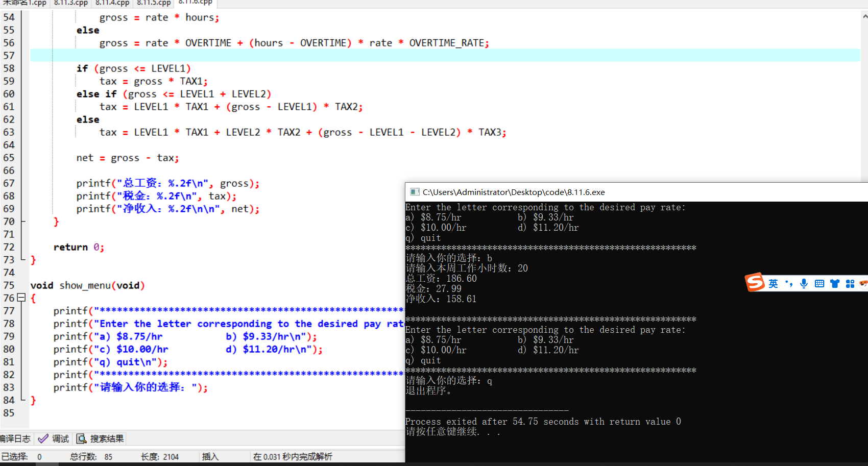Image resolution: width=868 pixels, height=466 pixels.
Task: Click the 插入 insert mode indicator
Action: click(x=210, y=457)
